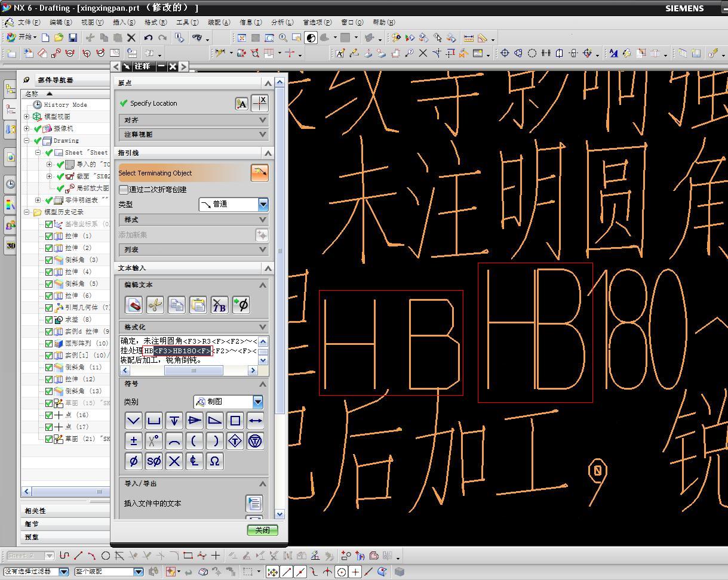Expand the 列表 section
This screenshot has width=728, height=580.
click(193, 249)
